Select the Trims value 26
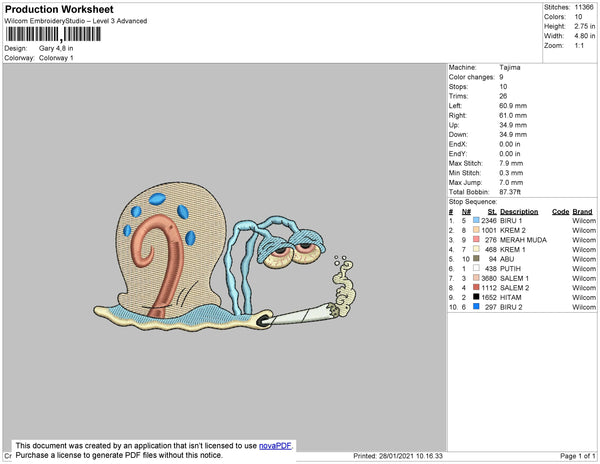 coord(503,96)
